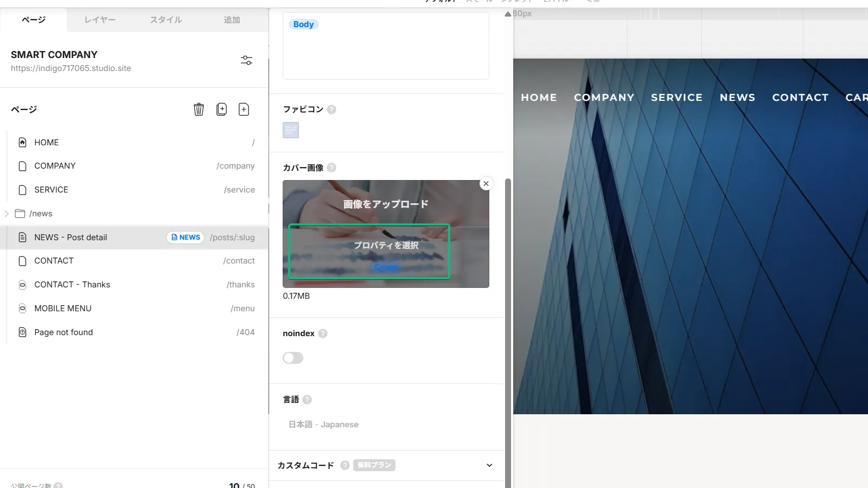The image size is (868, 488).
Task: Enable the noindex switch
Action: tap(293, 358)
